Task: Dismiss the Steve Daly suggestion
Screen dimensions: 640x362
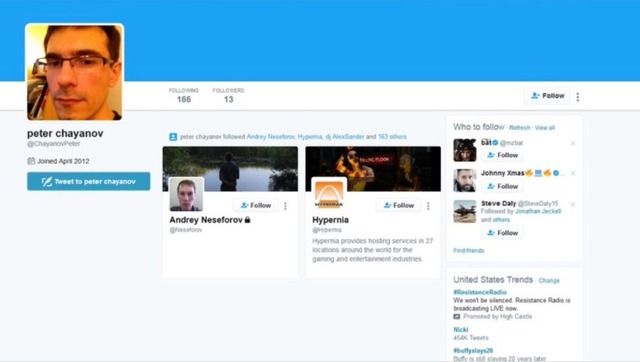Action: pos(573,204)
